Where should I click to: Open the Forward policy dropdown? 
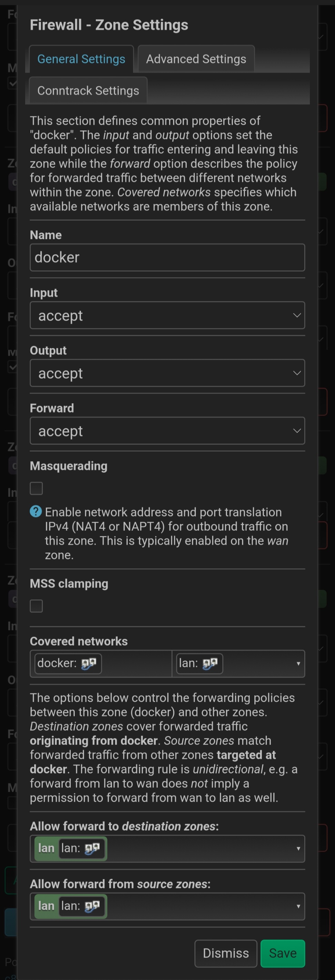[167, 431]
